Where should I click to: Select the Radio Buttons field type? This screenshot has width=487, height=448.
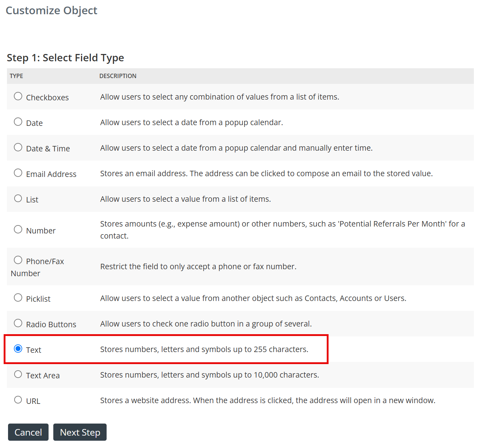point(18,323)
